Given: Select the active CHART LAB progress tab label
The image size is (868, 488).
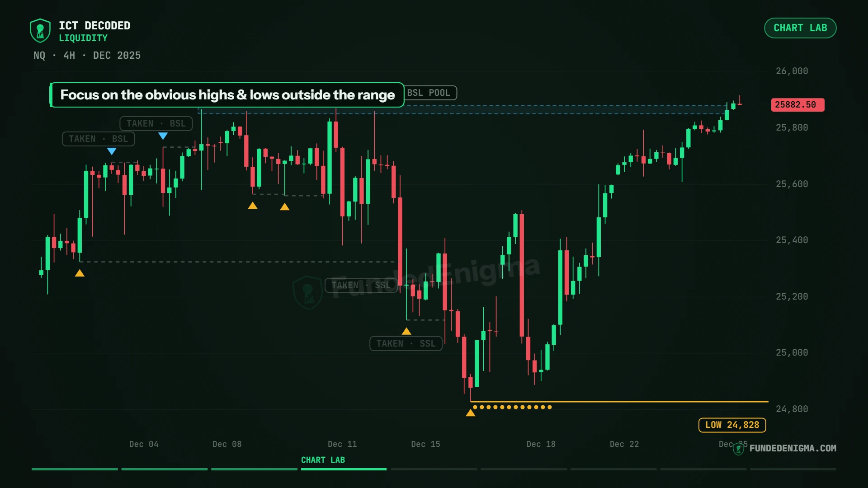Looking at the screenshot, I should coord(323,460).
